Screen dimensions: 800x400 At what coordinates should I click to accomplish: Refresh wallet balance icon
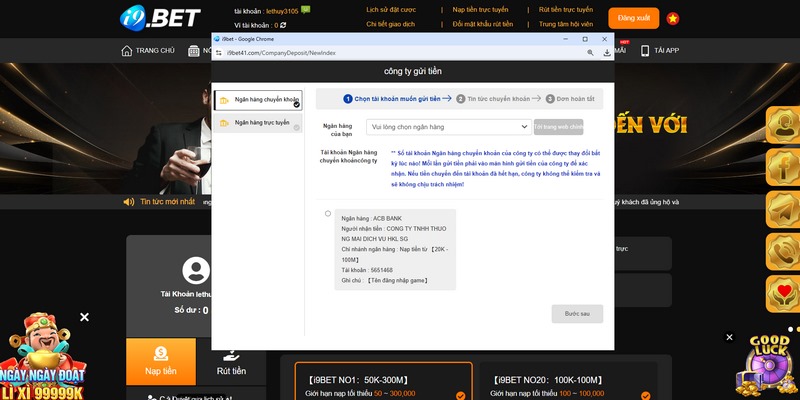(x=283, y=25)
